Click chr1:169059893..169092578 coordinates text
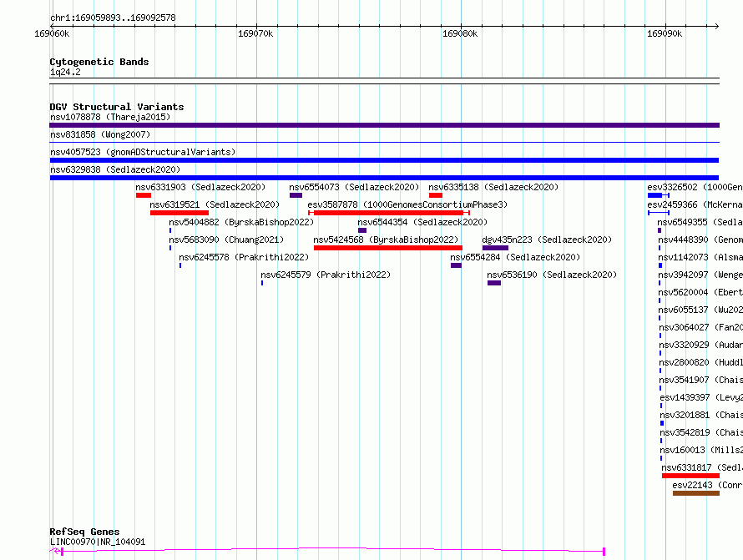The image size is (743, 560). click(x=113, y=18)
